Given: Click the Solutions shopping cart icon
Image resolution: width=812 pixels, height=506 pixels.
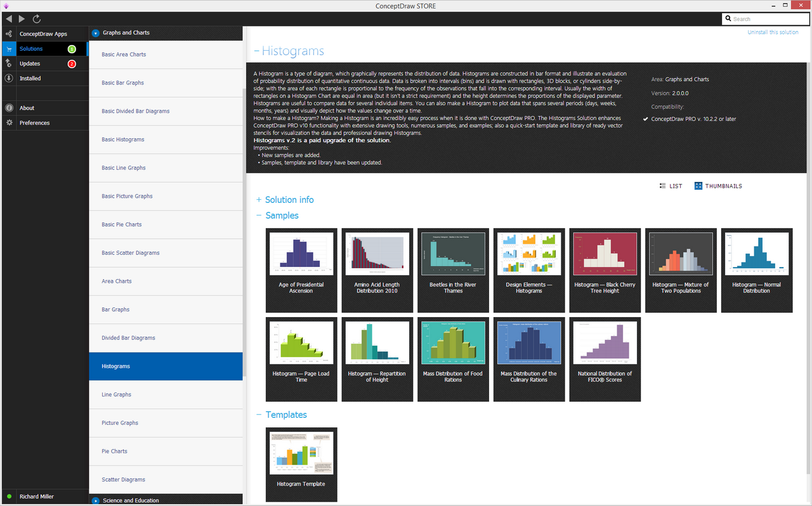Looking at the screenshot, I should tap(9, 49).
